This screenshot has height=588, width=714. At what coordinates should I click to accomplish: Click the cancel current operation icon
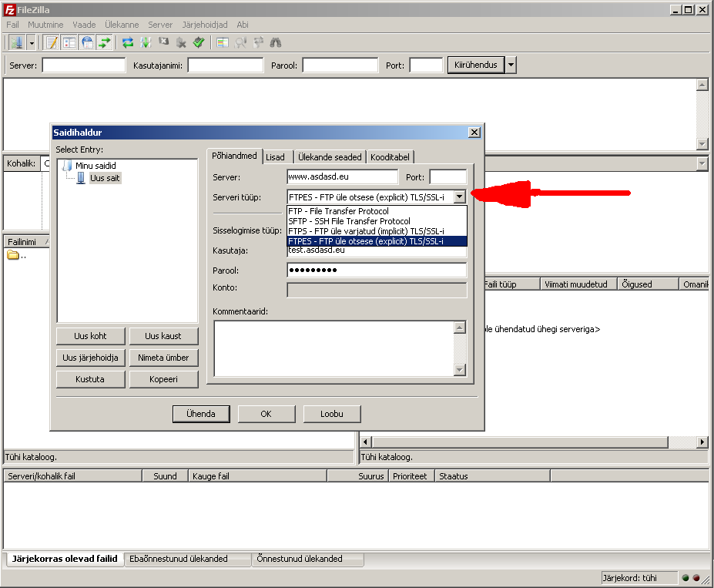click(x=163, y=43)
